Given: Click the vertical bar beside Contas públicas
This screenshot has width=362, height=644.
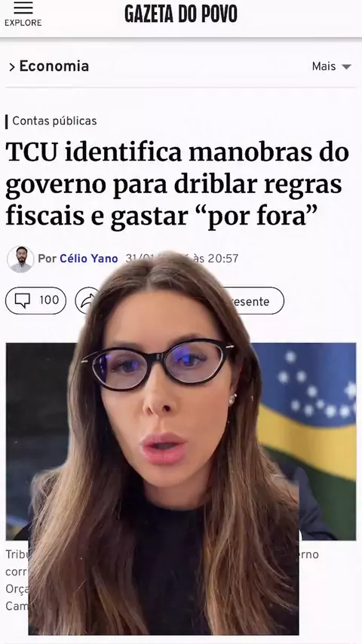Looking at the screenshot, I should pos(7,121).
